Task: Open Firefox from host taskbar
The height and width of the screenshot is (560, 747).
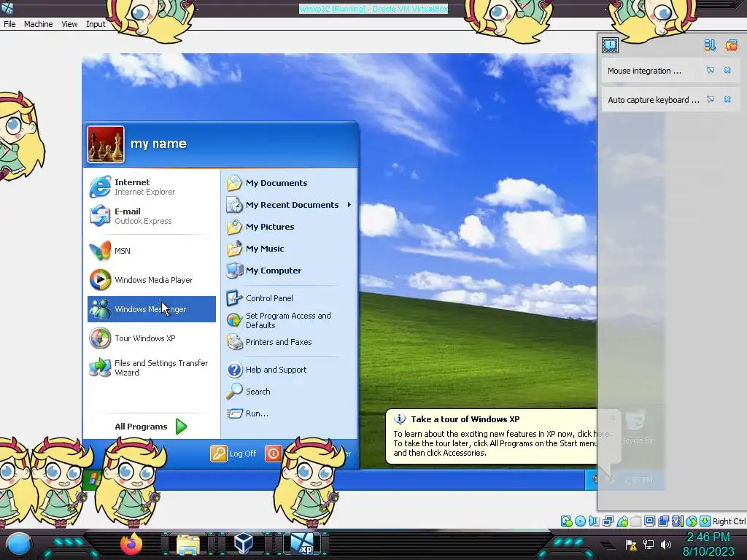Action: click(131, 544)
